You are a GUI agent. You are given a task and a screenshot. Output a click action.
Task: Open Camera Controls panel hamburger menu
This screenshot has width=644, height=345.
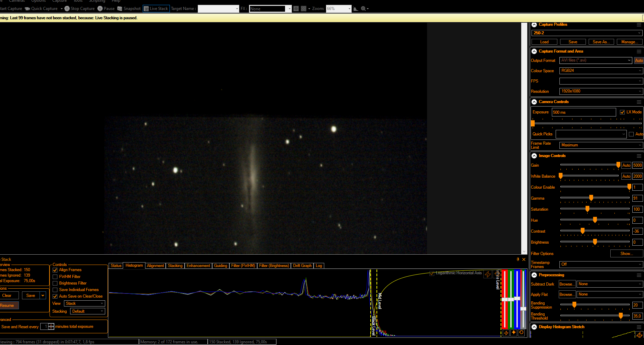coord(639,102)
